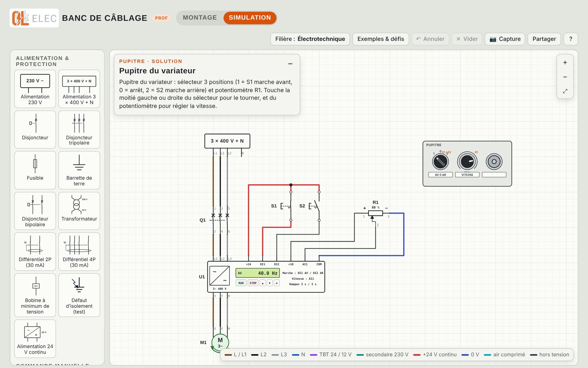The width and height of the screenshot is (588, 368).
Task: Add the Alimentation 230 V component
Action: coord(35,89)
